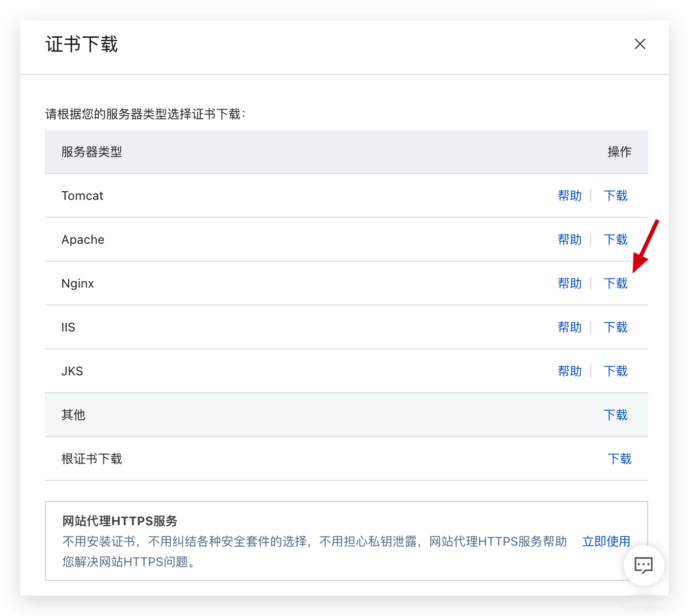Download the IIS certificate
The width and height of the screenshot is (689, 616).
point(616,327)
